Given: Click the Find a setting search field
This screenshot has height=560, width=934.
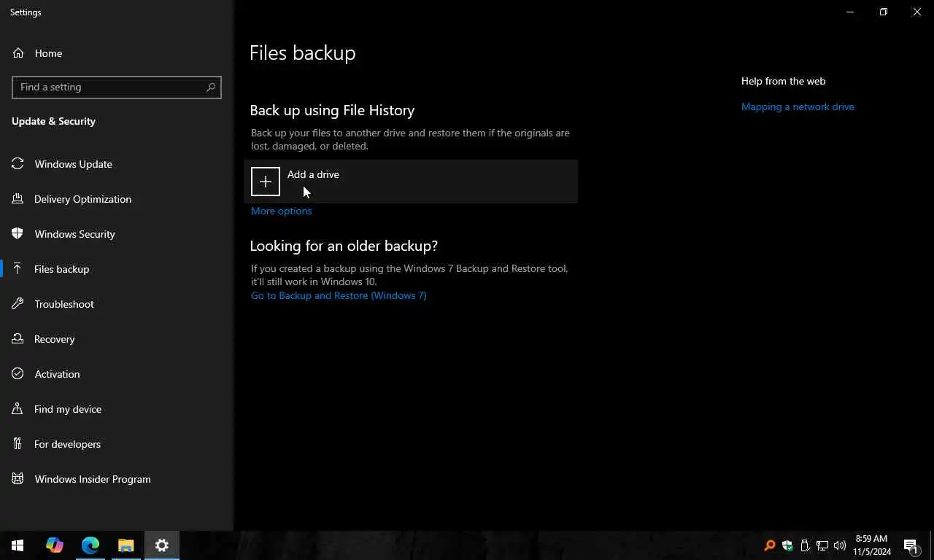Looking at the screenshot, I should [109, 87].
